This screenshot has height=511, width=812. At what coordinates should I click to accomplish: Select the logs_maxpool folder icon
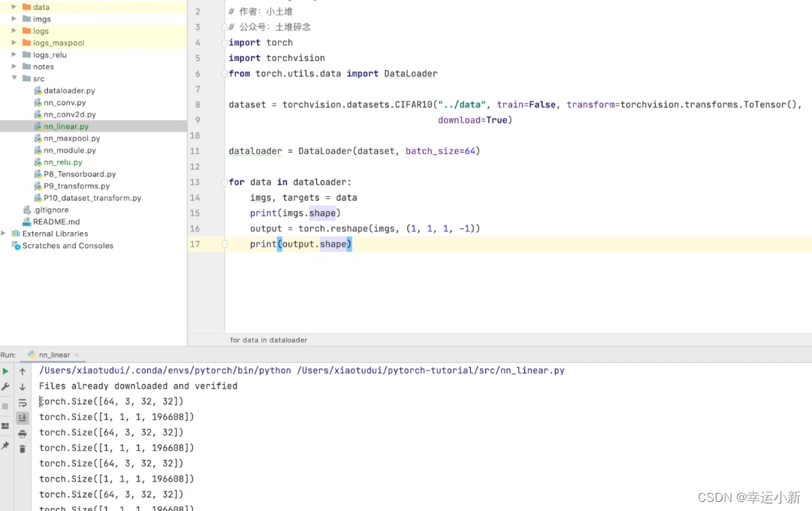26,43
